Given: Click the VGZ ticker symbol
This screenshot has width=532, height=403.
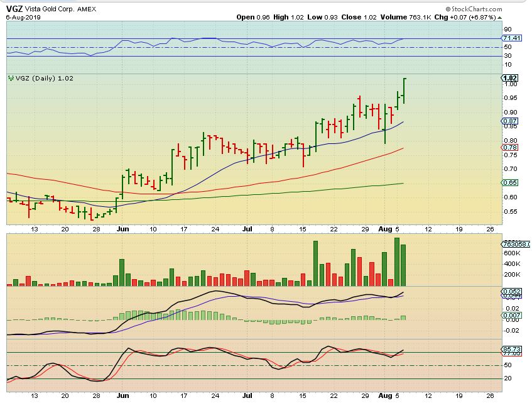Looking at the screenshot, I should click(14, 9).
